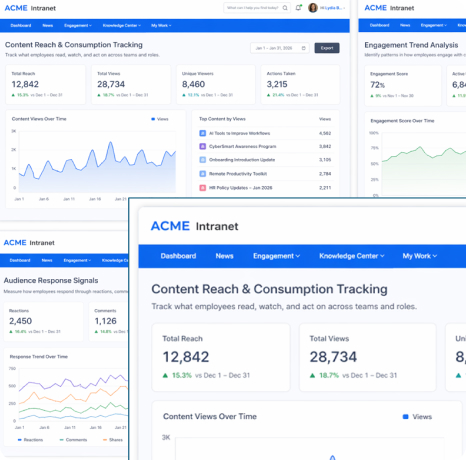This screenshot has height=460, width=466.
Task: Toggle the Comments legend item
Action: (x=73, y=440)
